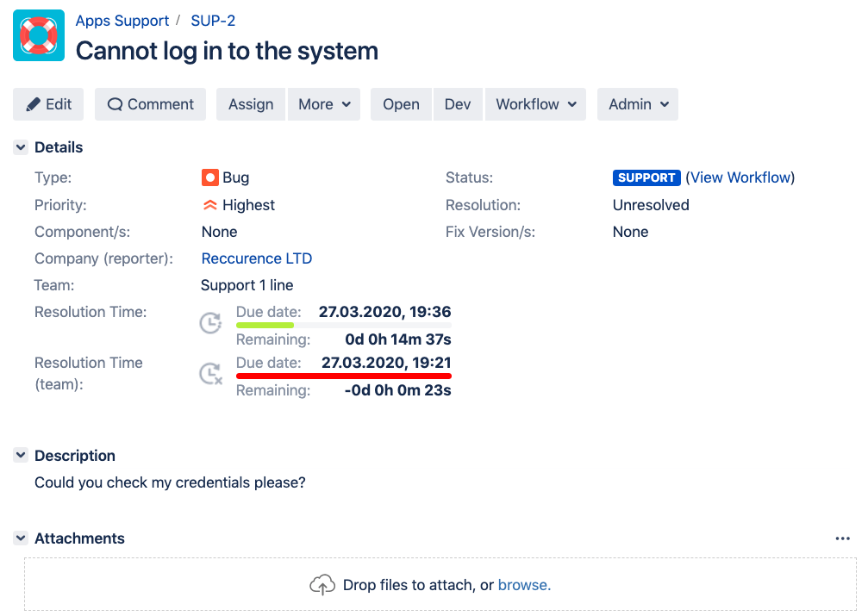Open the Workflow dropdown menu
Viewport: 868px width, 616px height.
point(535,104)
